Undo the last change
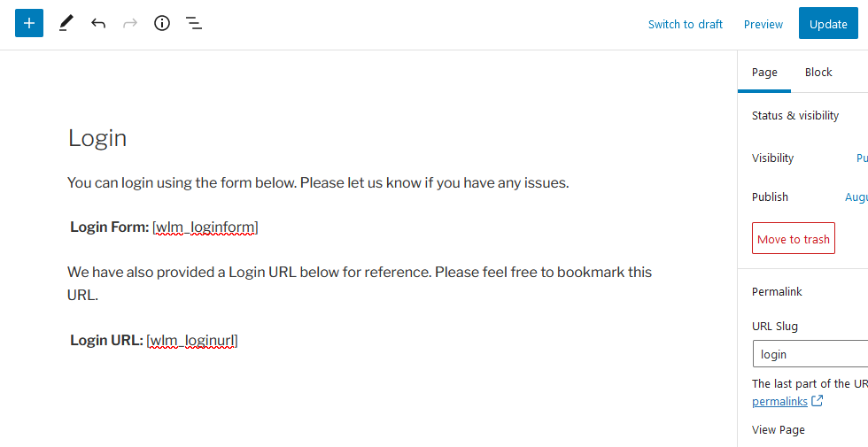 [98, 23]
